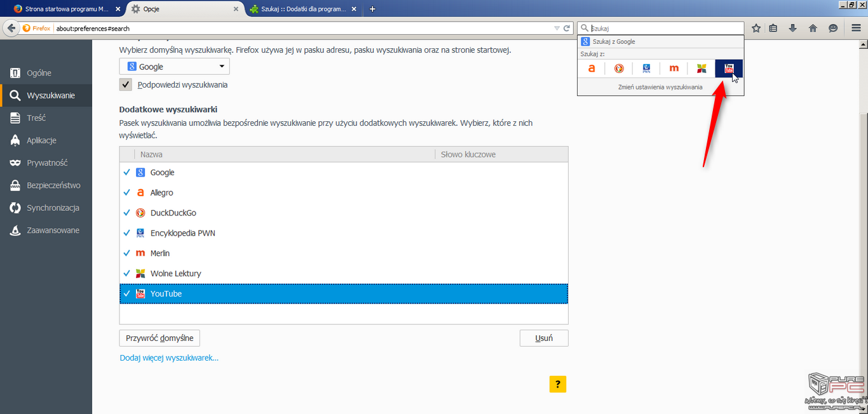Screen dimensions: 868x414
Task: Click the page scrollbar up arrow
Action: [x=863, y=43]
